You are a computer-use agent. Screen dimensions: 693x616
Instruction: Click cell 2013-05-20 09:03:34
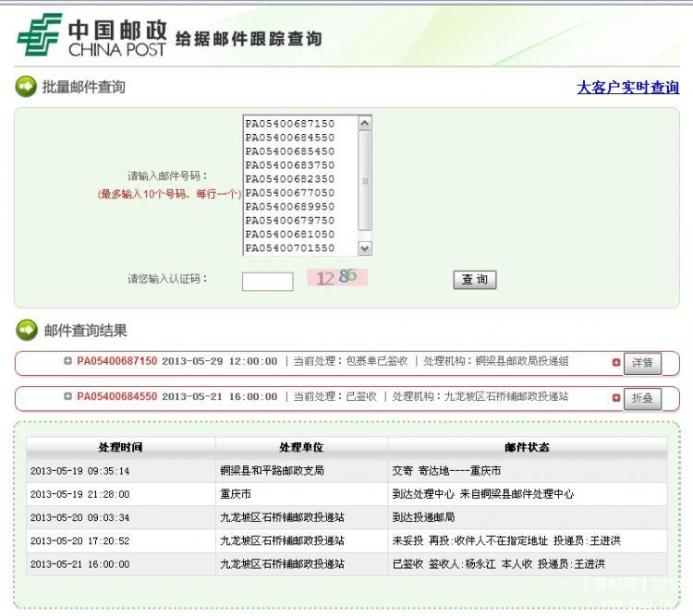(121, 517)
